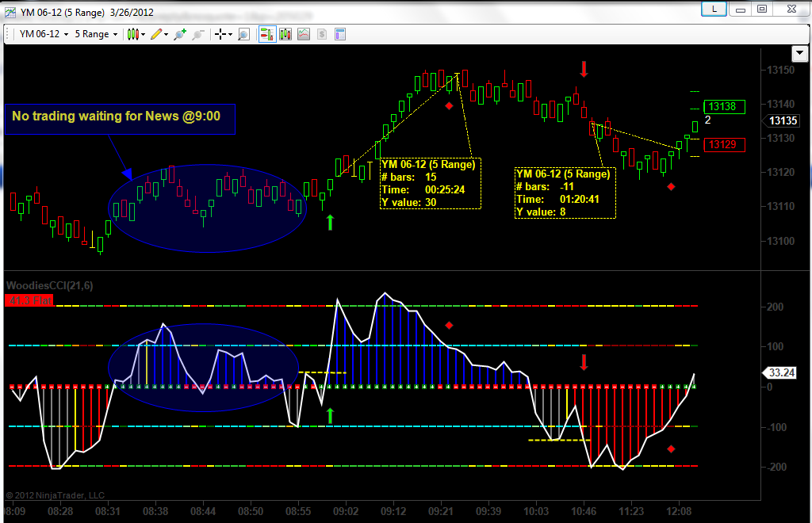Click the zoom in magnifier icon
812x523 pixels.
point(180,34)
